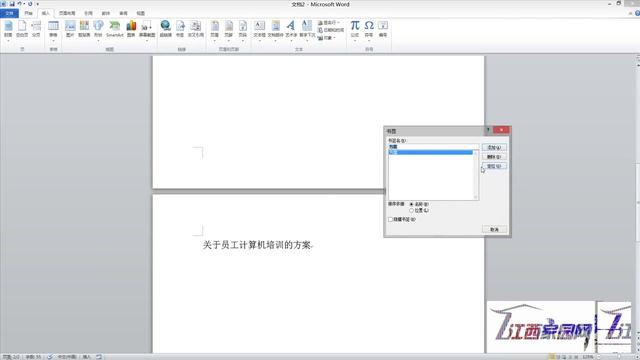The height and width of the screenshot is (360, 640).
Task: Save the document from the quick access toolbar
Action: click(12, 4)
